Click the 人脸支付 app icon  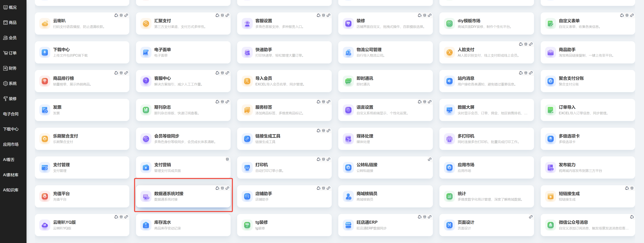click(x=449, y=52)
